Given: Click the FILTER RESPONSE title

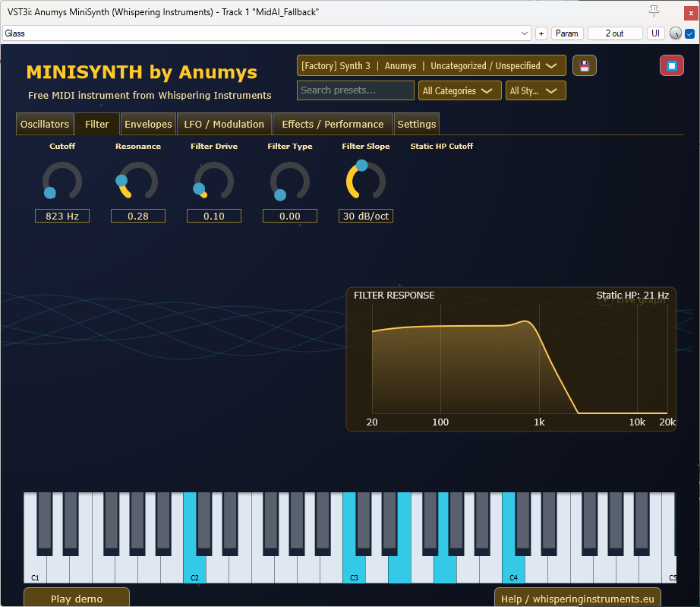Looking at the screenshot, I should pyautogui.click(x=394, y=296).
